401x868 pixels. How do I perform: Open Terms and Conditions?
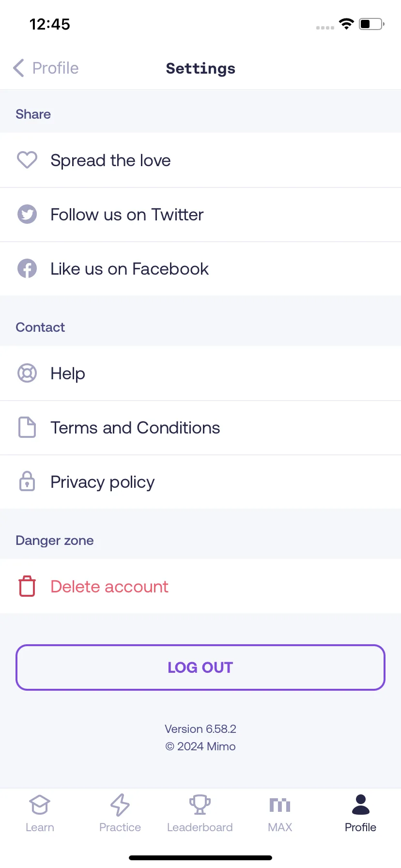tap(200, 427)
